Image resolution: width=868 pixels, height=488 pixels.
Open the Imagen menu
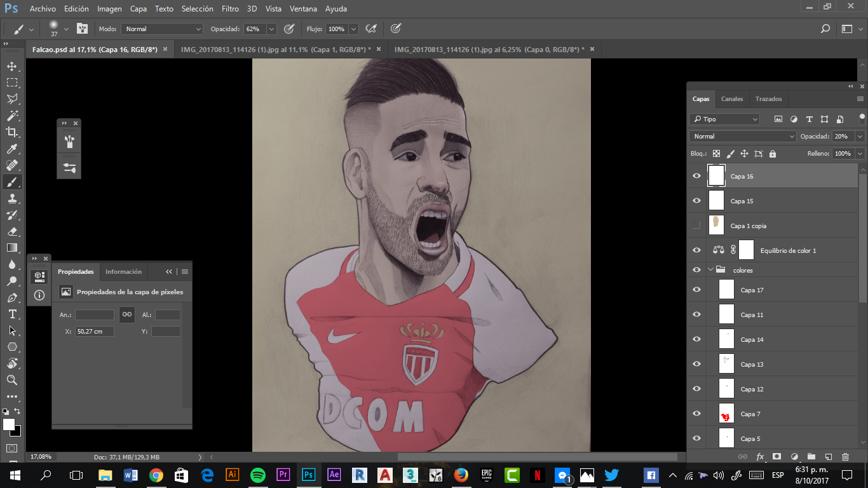point(110,9)
